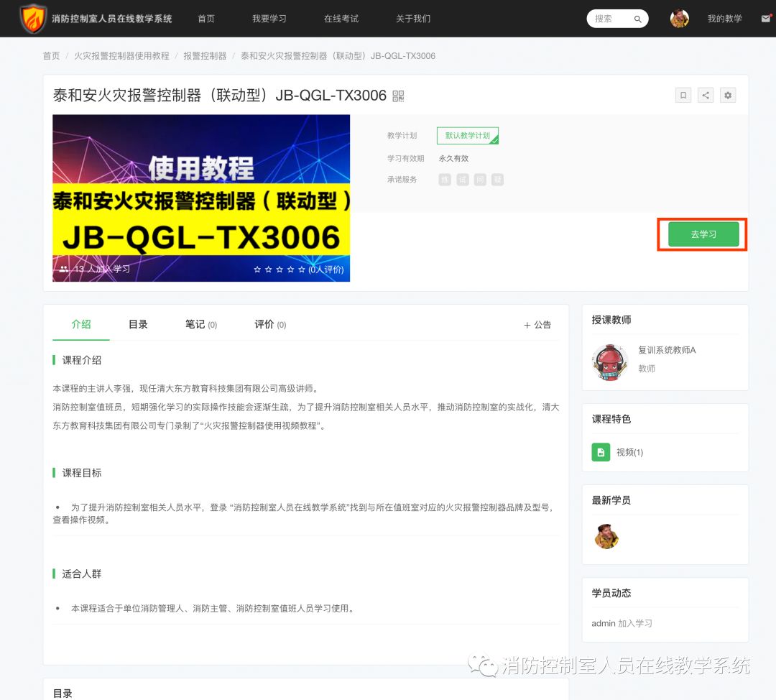This screenshot has width=776, height=700.
Task: Go to 首页 breadcrumb link
Action: click(51, 56)
